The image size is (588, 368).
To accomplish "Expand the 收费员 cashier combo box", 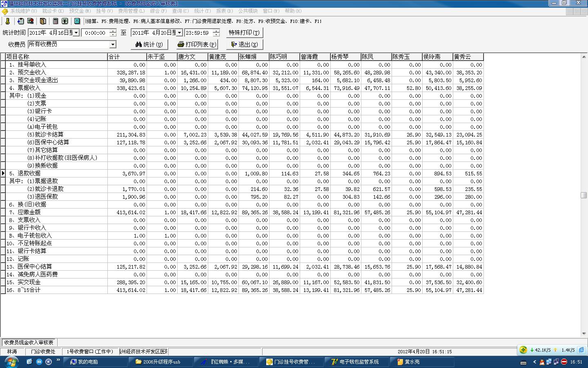I will (113, 44).
